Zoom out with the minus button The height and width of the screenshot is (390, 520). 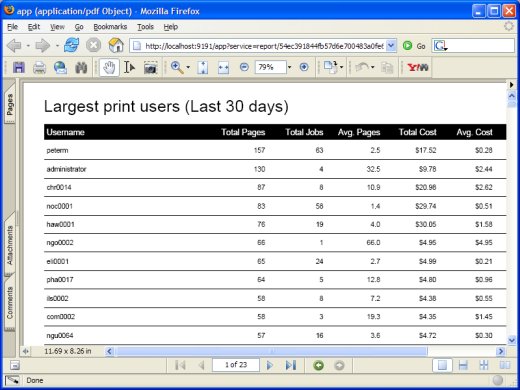coord(244,67)
